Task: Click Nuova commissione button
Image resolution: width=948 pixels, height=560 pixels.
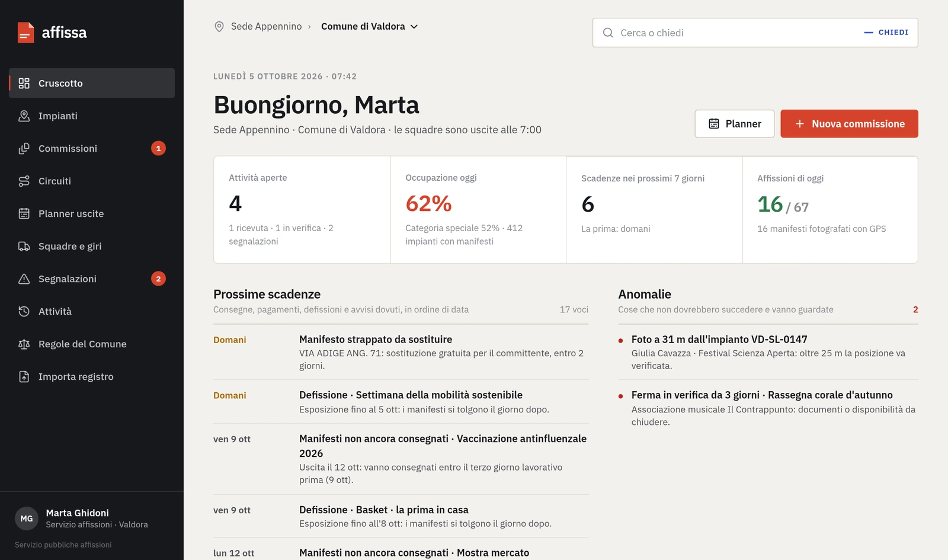Action: pyautogui.click(x=849, y=124)
